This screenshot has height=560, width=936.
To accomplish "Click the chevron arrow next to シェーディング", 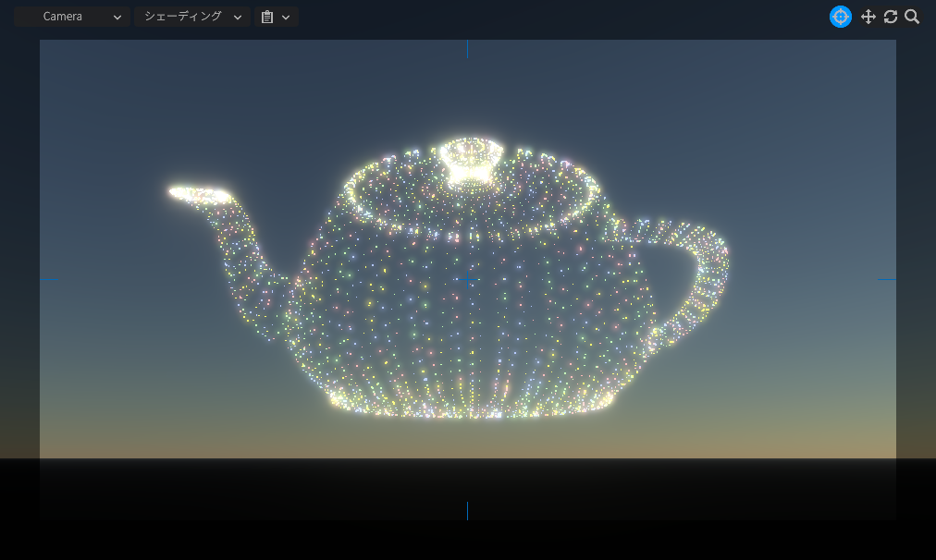I will pos(238,17).
